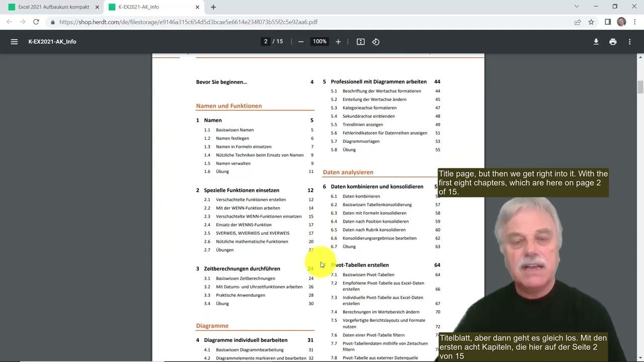Viewport: 644px width, 362px height.
Task: Click the page number input field
Action: point(266,42)
